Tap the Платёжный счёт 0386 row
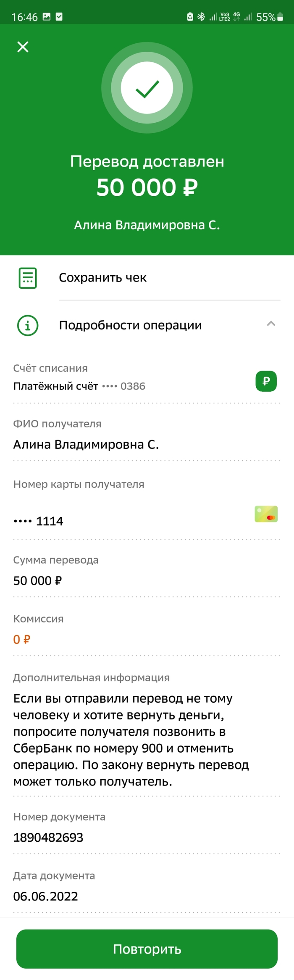 [79, 386]
